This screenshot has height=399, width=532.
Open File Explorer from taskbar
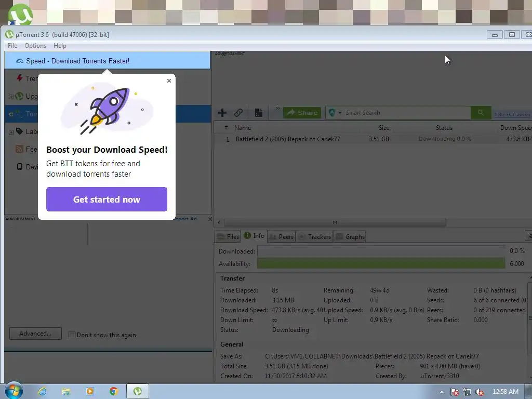(66, 391)
